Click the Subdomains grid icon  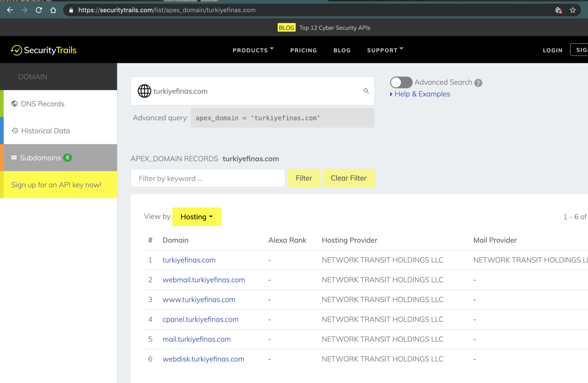coord(14,158)
